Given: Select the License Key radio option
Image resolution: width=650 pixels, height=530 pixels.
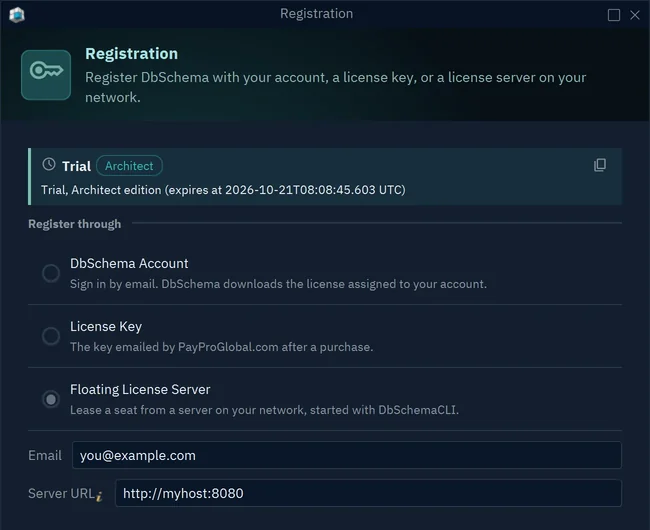Looking at the screenshot, I should tap(51, 336).
